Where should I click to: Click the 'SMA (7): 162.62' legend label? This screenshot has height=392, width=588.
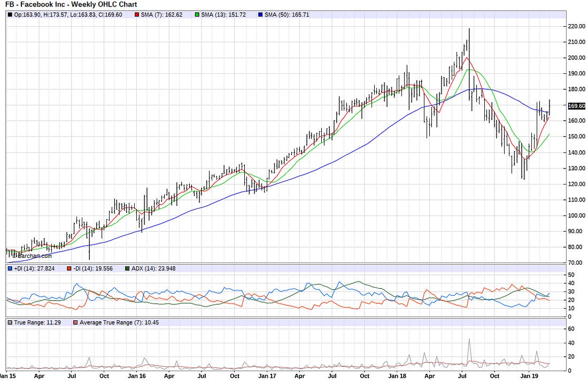[161, 14]
